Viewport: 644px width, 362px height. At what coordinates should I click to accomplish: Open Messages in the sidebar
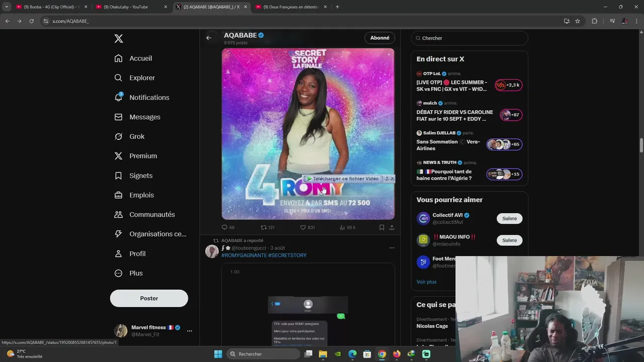[137, 117]
